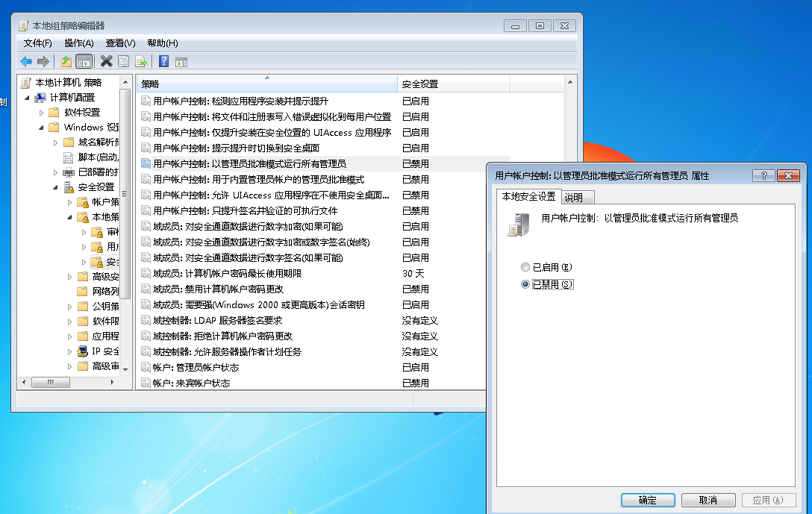Collapse the 安全设置 tree node

[55, 187]
